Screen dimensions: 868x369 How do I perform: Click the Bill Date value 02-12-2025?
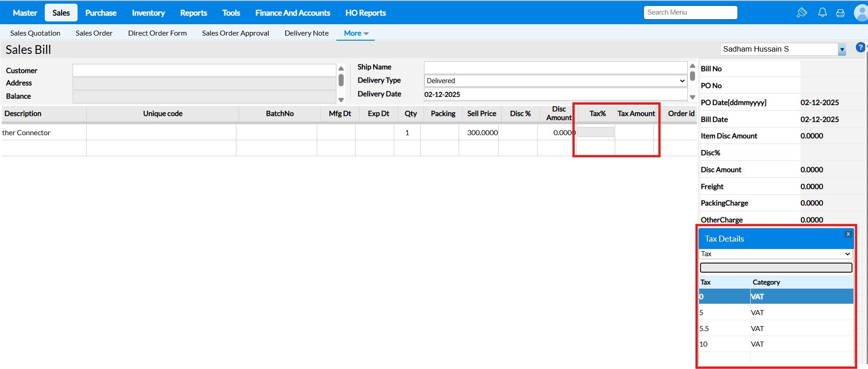coord(820,119)
